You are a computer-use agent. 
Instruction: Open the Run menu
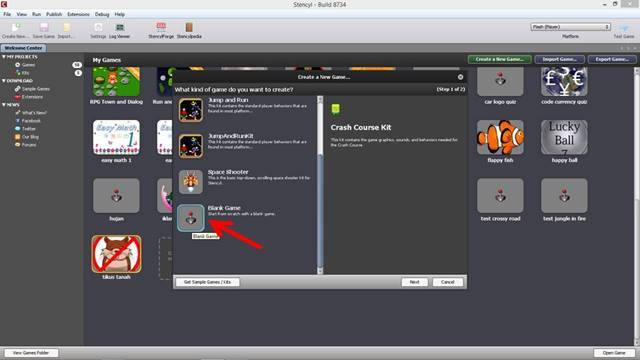(x=36, y=14)
